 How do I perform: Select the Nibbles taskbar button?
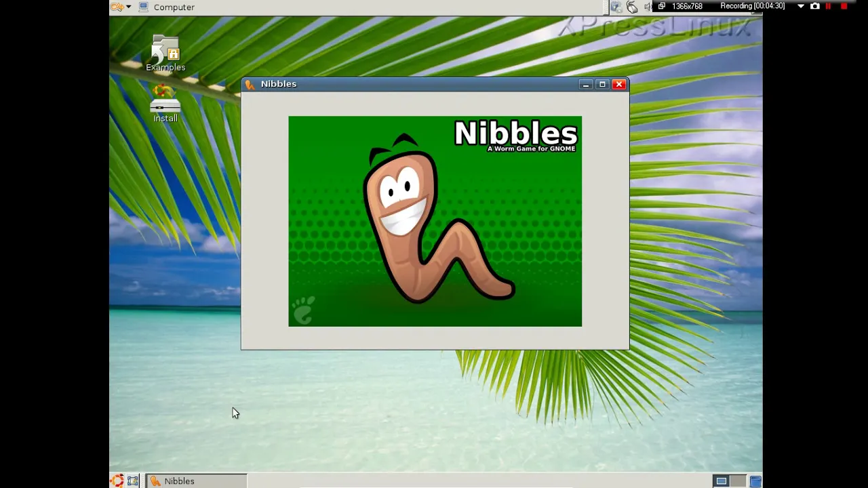tap(197, 481)
